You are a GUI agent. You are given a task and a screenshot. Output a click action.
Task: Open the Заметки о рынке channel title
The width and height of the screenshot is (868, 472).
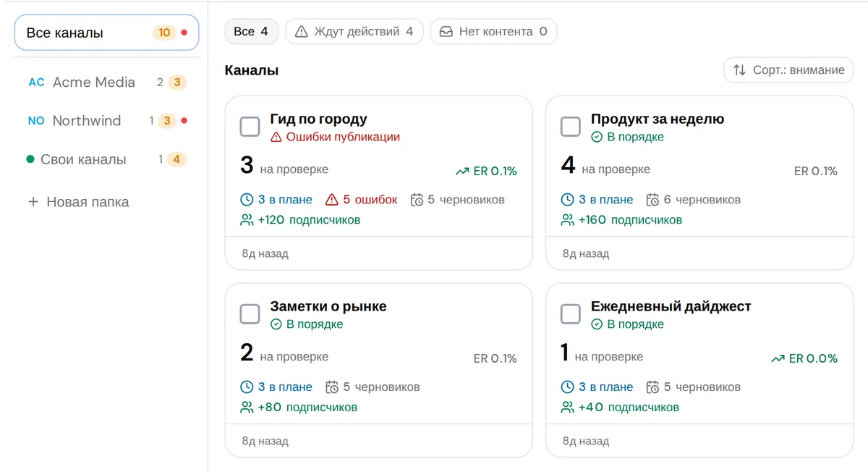[328, 306]
